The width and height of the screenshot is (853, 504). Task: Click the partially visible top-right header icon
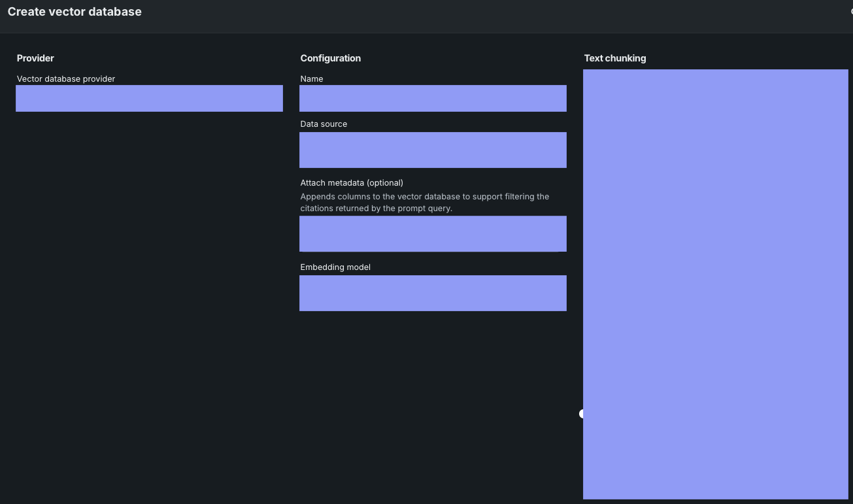[x=850, y=12]
